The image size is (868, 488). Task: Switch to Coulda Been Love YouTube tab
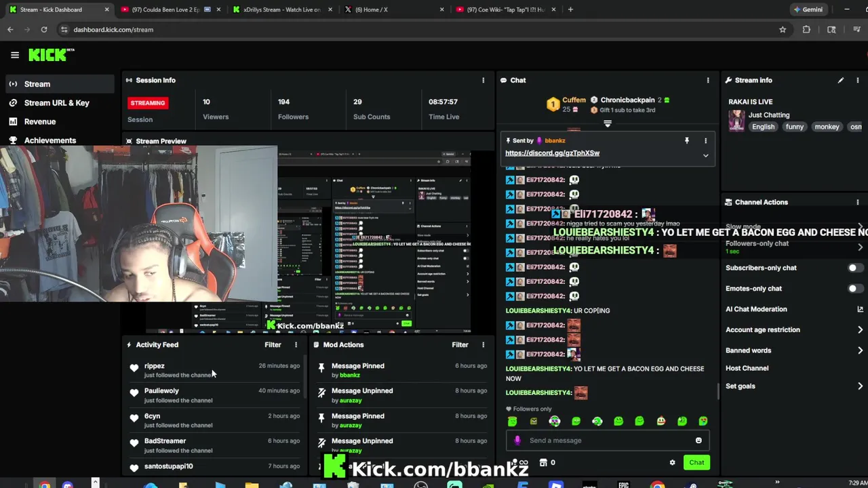coord(170,9)
